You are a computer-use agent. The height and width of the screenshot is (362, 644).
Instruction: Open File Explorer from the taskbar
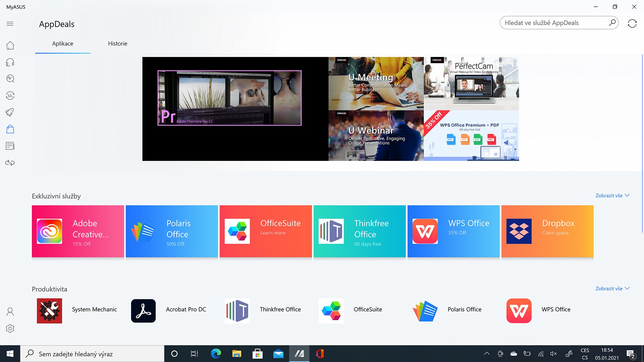(x=236, y=354)
